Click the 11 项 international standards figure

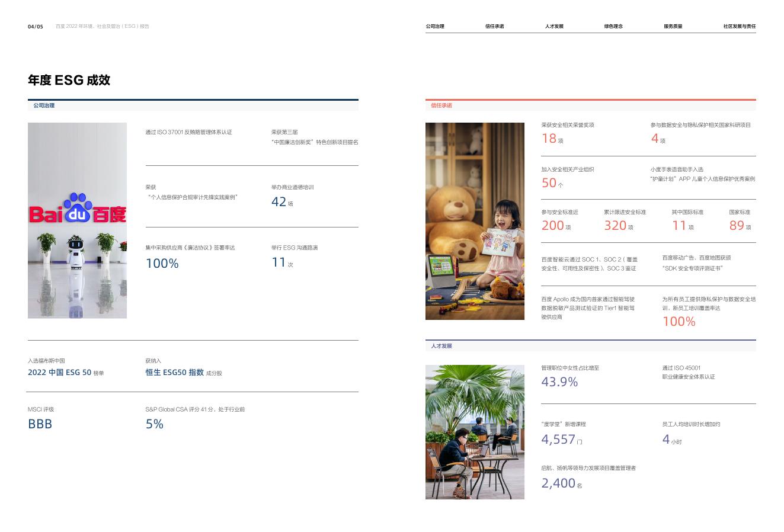(x=683, y=226)
